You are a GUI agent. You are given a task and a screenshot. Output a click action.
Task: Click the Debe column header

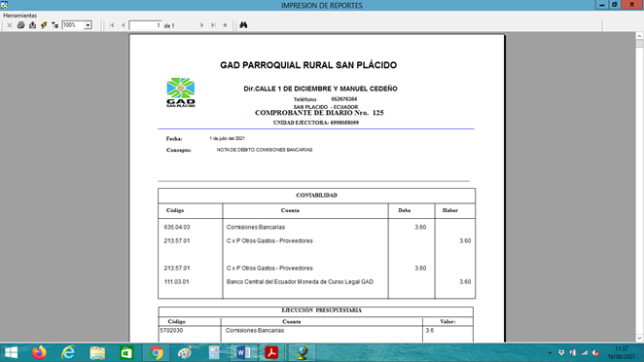click(404, 210)
